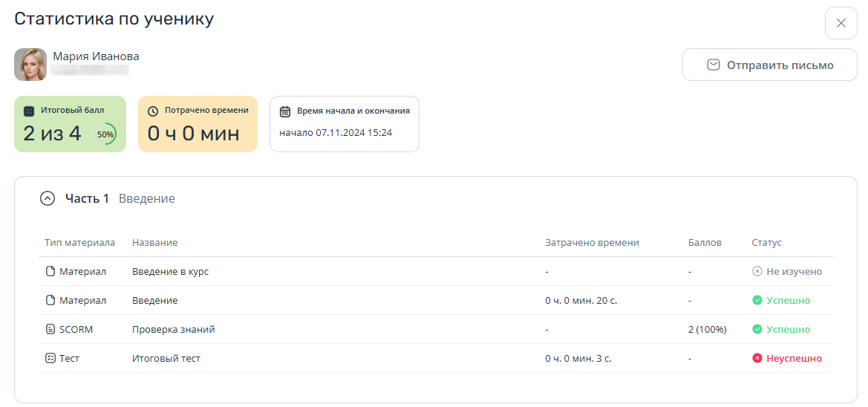The image size is (868, 407).
Task: Click the Статус column header
Action: click(767, 243)
